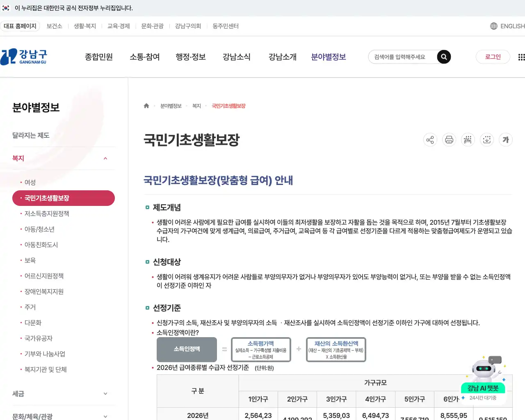This screenshot has width=525, height=420.
Task: Select 여성 in the sidebar
Action: pos(30,183)
